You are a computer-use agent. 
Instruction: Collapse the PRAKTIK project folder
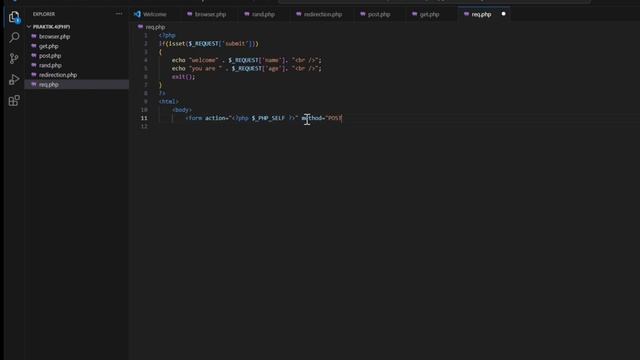pyautogui.click(x=51, y=27)
